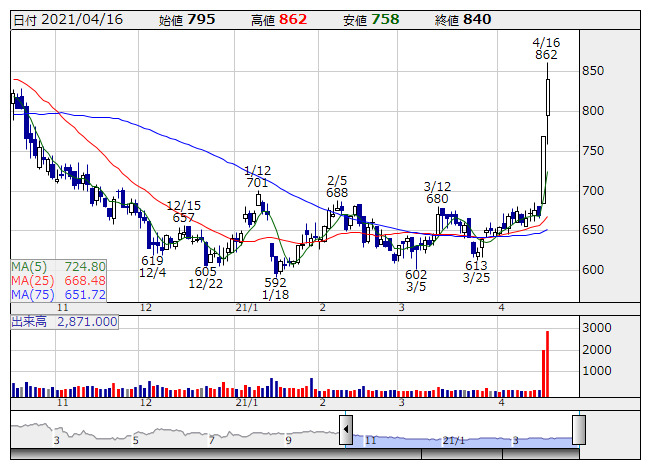Click the right range handle of navigator

coord(578,431)
